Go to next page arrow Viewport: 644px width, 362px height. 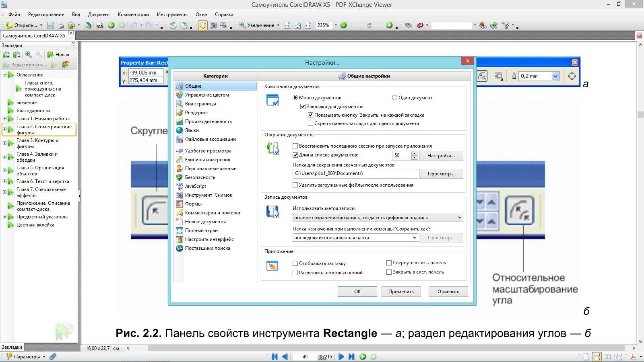(341, 356)
